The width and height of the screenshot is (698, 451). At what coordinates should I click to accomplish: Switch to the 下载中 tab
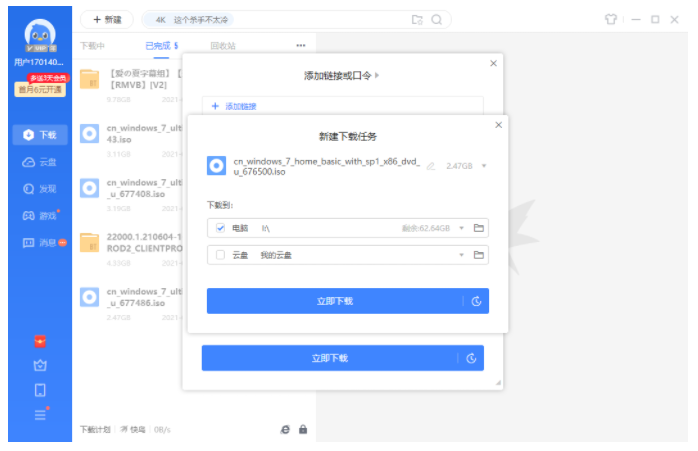click(92, 46)
